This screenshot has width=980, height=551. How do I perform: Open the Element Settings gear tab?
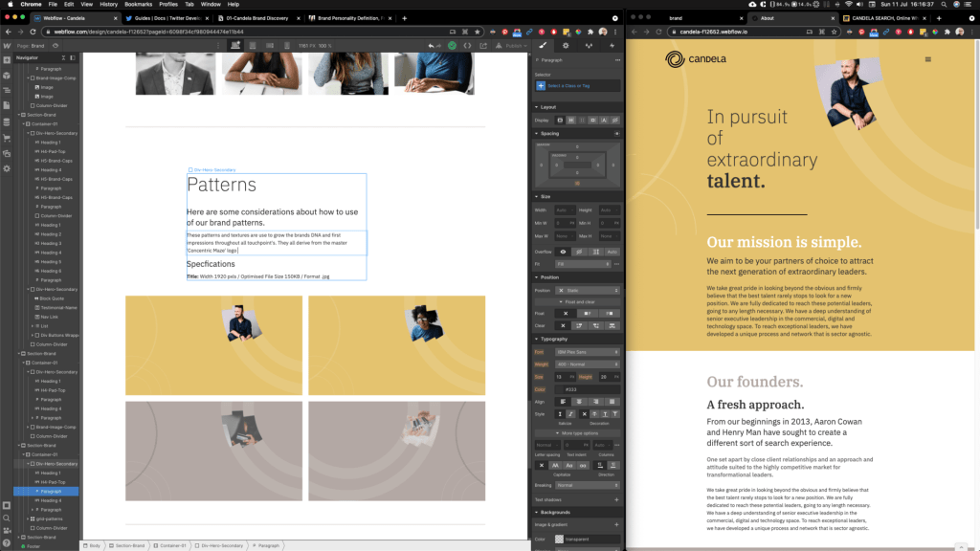(567, 45)
